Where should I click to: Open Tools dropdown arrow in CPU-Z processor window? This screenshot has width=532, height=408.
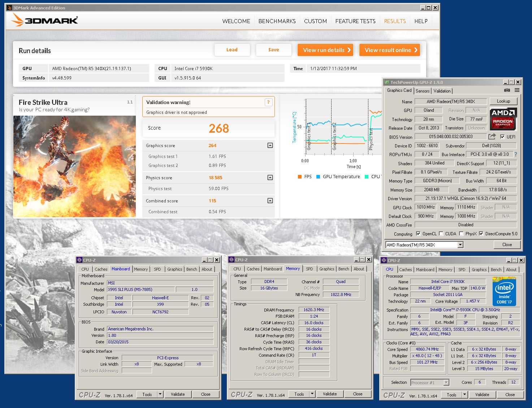(464, 395)
